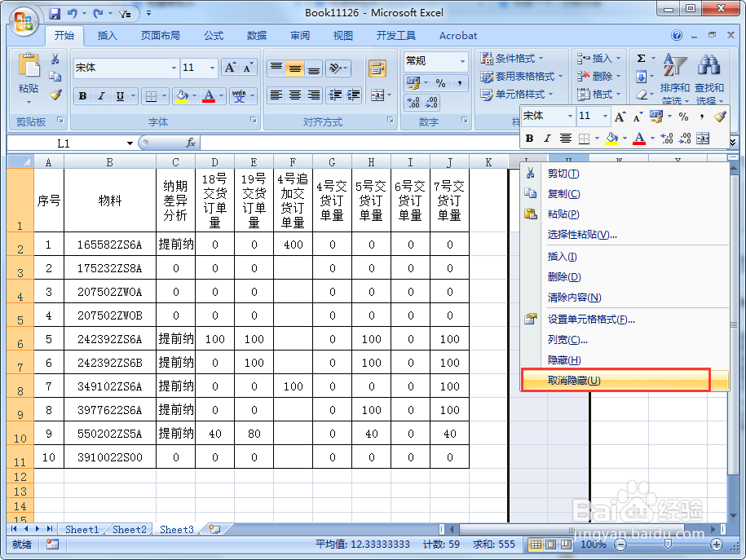Toggle italic in ribbon font group
The width and height of the screenshot is (746, 560).
tap(101, 96)
